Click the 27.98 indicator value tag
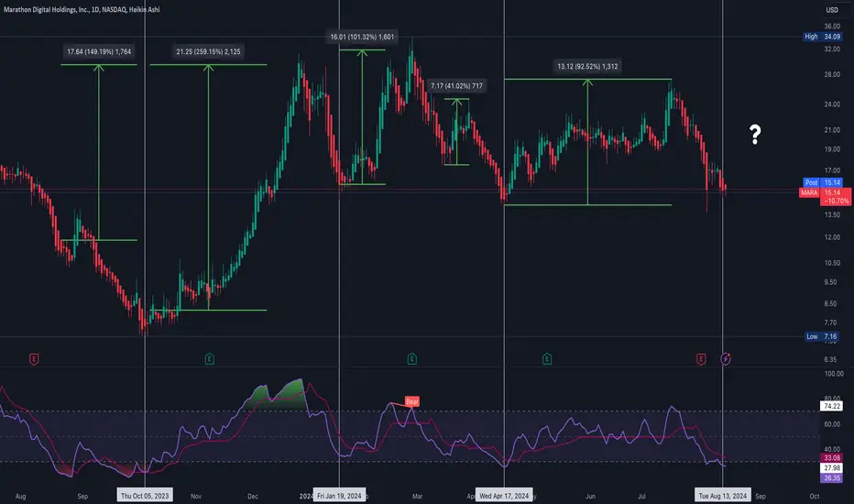 tap(832, 467)
